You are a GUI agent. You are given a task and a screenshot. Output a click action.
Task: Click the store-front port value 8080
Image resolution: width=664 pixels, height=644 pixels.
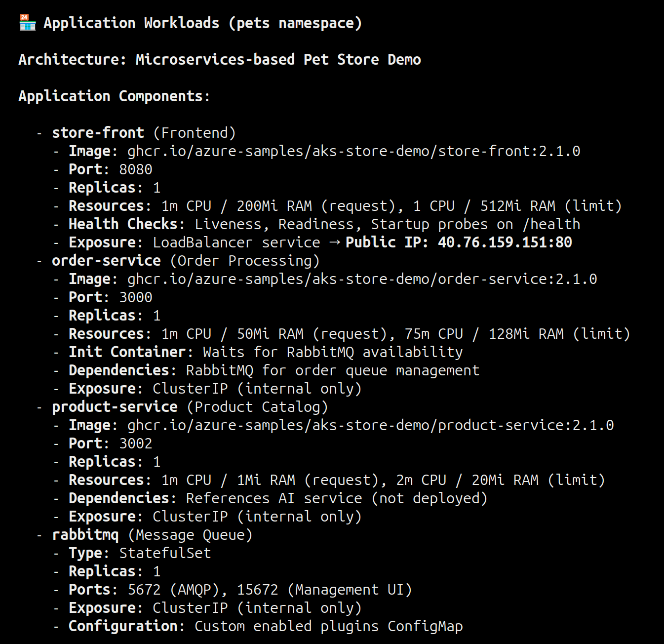(136, 169)
